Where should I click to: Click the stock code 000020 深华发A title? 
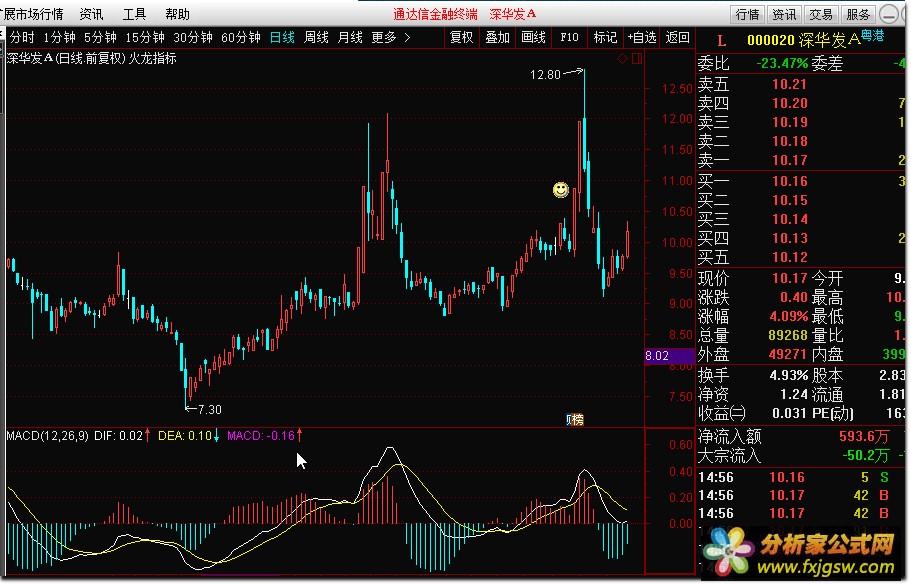click(x=803, y=40)
